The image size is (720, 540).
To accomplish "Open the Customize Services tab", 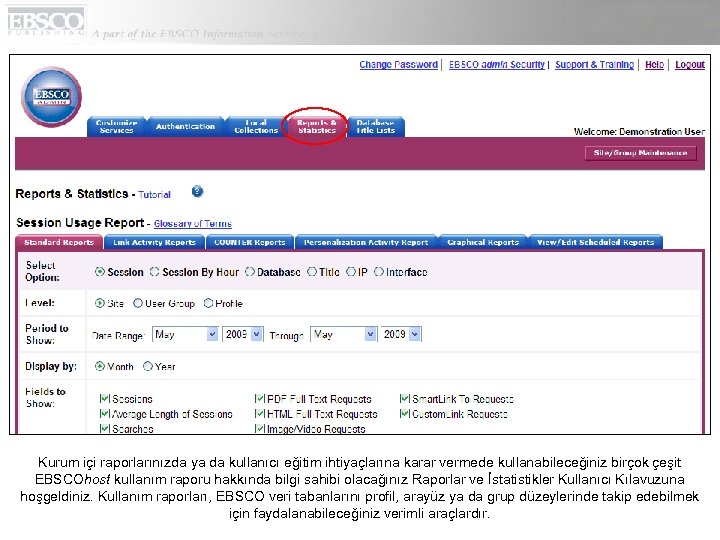I will pos(117,126).
